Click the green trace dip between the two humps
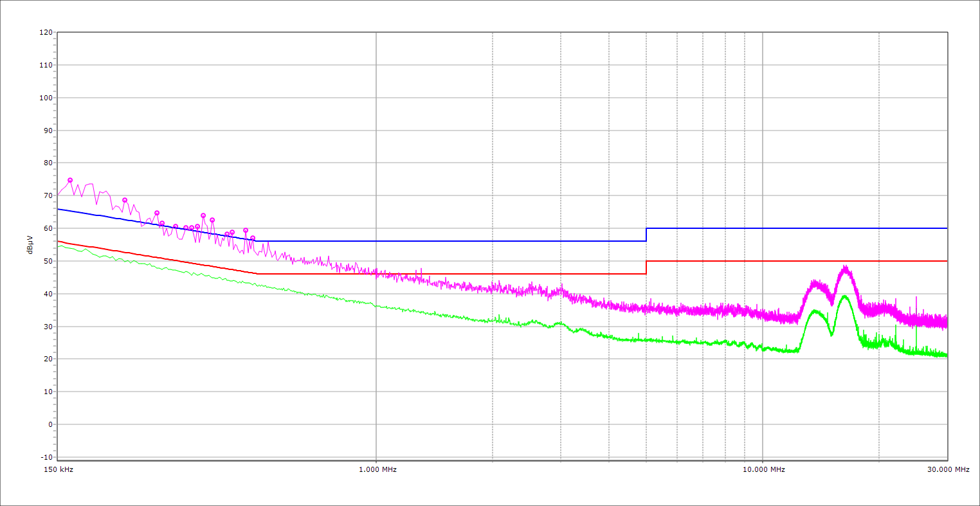Screen dimensions: 980x506 (831, 334)
